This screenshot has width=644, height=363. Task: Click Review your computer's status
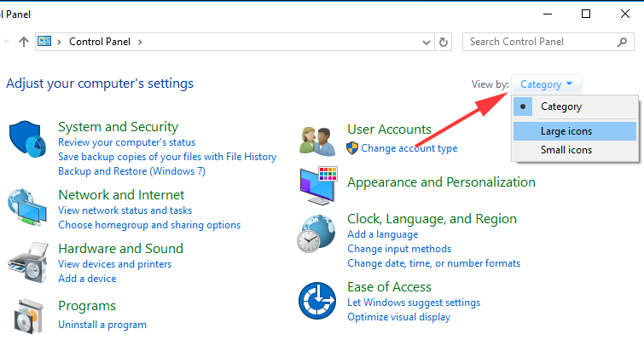(127, 142)
